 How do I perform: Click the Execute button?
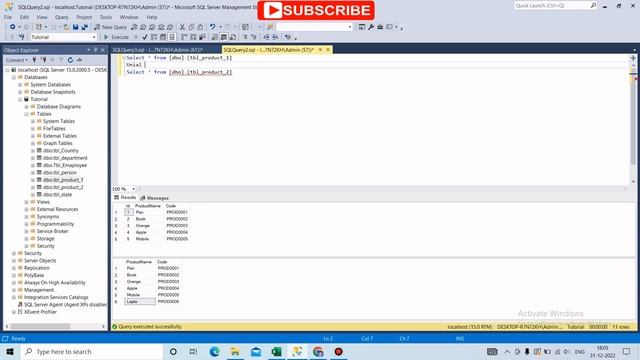[x=116, y=37]
